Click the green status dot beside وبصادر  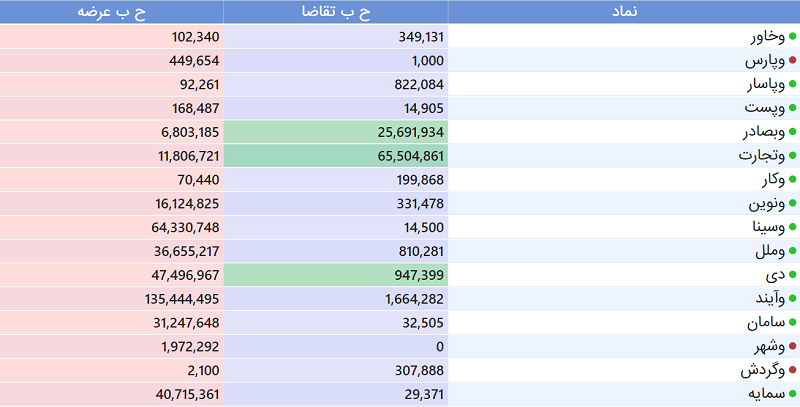pos(792,132)
